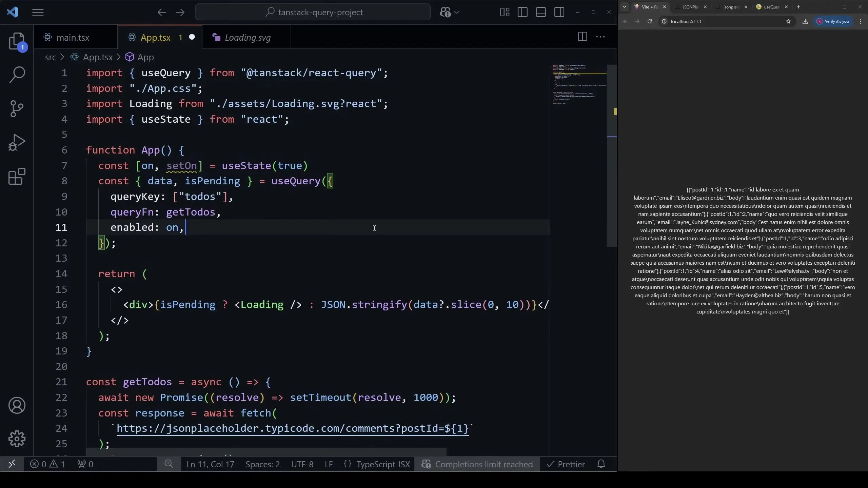
Task: Toggle secondary side bar visibility
Action: (559, 13)
